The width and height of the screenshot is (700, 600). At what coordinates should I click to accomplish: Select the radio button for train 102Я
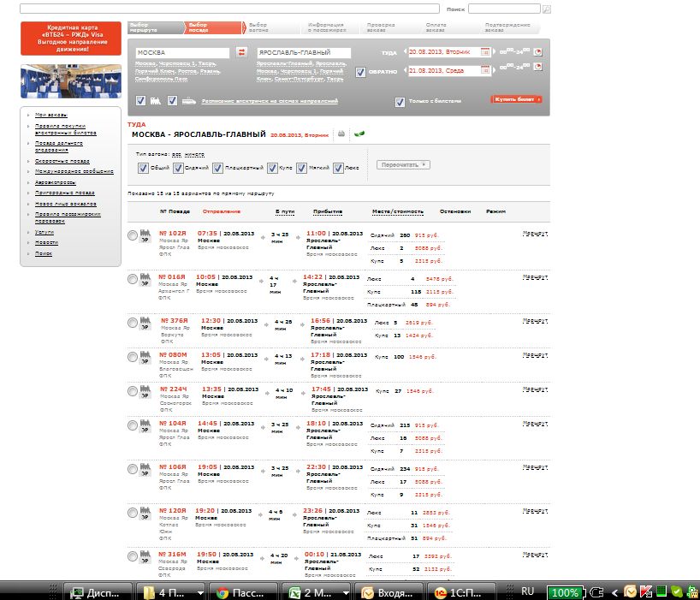(x=132, y=235)
